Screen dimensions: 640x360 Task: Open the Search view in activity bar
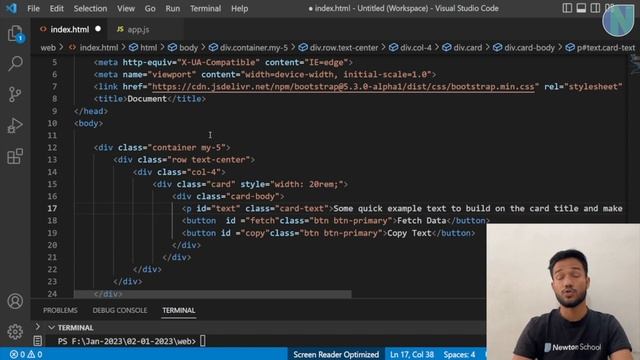click(15, 64)
